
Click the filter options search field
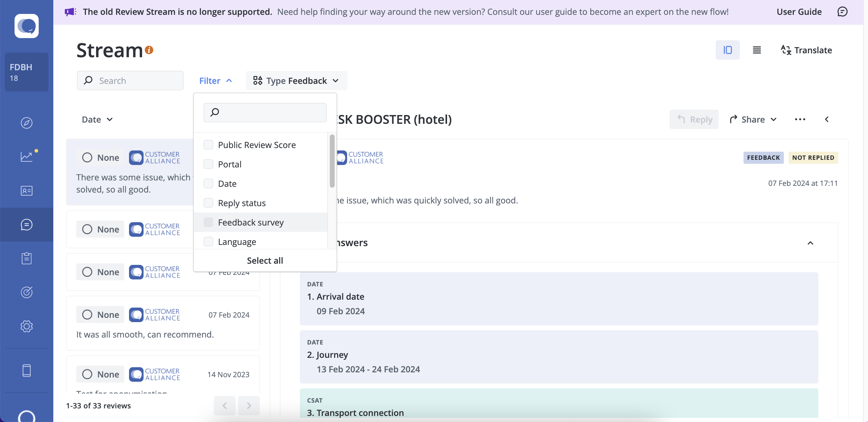[x=265, y=113]
